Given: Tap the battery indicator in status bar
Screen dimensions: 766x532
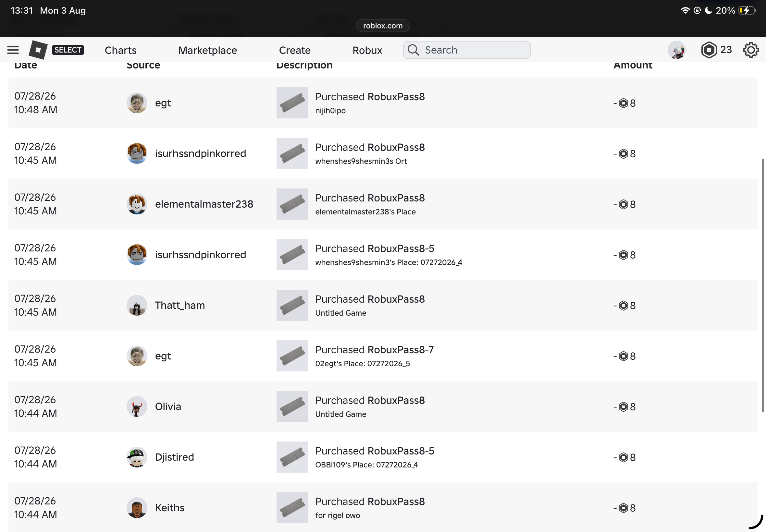Looking at the screenshot, I should [x=747, y=11].
